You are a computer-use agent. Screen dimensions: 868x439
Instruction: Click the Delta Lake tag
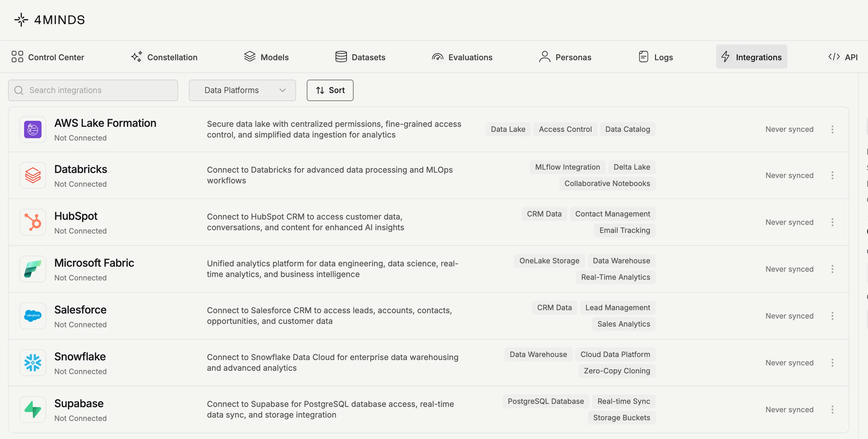[632, 167]
